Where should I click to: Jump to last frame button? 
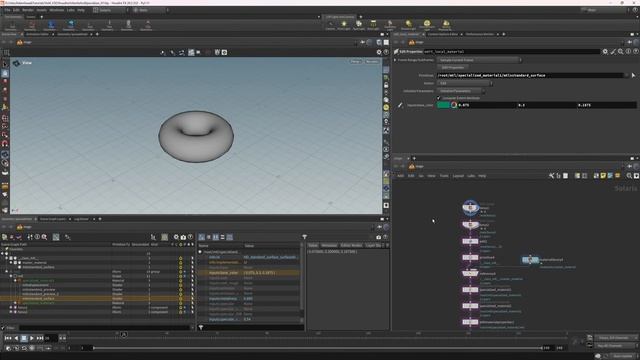[x=40, y=338]
